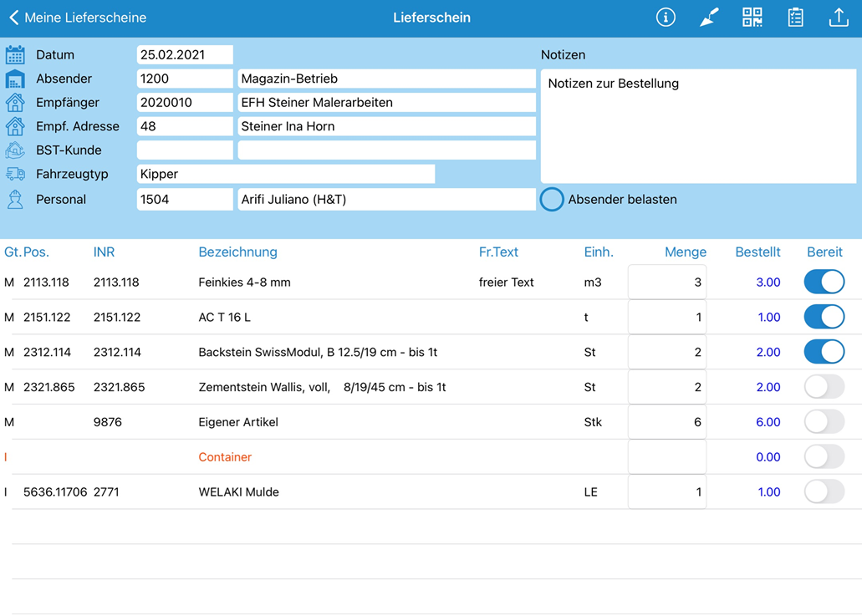The width and height of the screenshot is (862, 616).
Task: Select the AC T 16 L description
Action: tap(224, 318)
